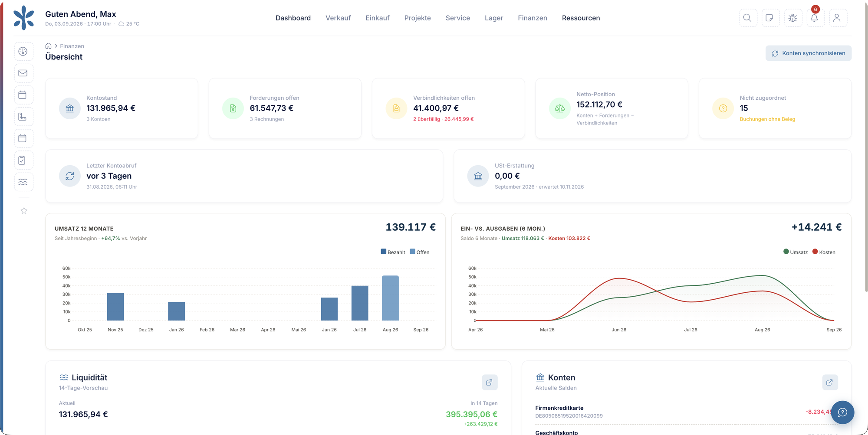Open the sidebar liquidity waves icon
Image resolution: width=868 pixels, height=435 pixels.
(23, 182)
